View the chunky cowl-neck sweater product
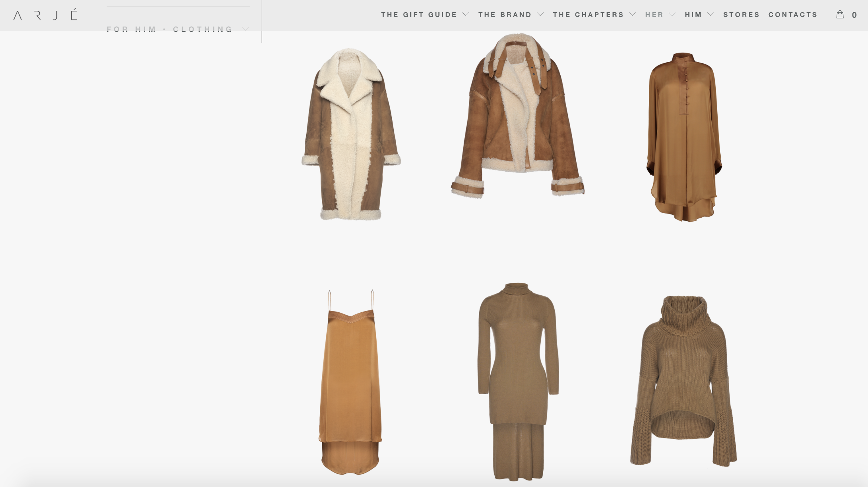868x487 pixels. [684, 381]
